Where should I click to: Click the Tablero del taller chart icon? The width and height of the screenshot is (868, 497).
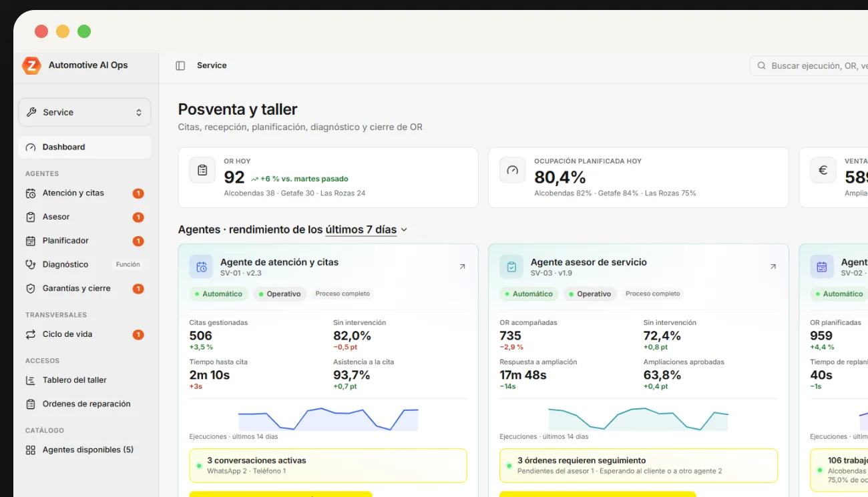tap(31, 380)
